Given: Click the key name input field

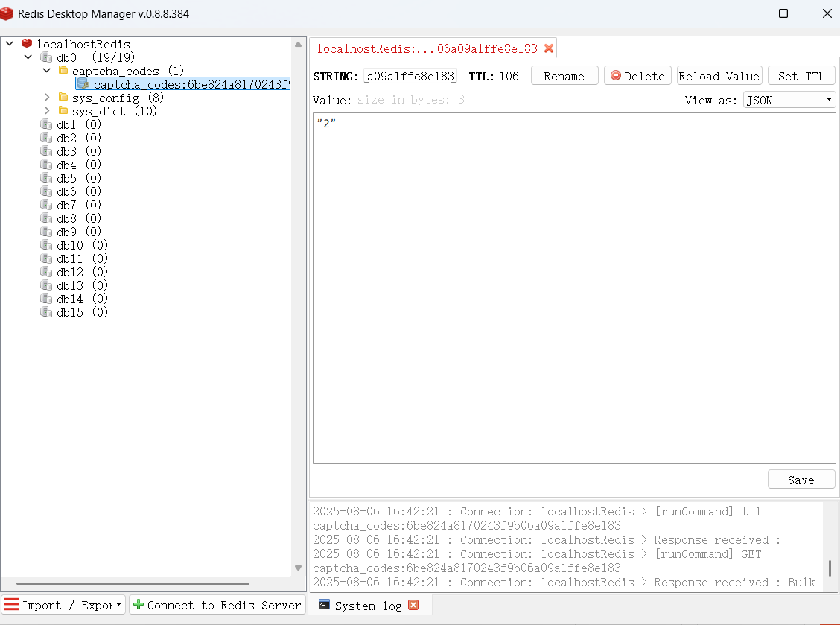Looking at the screenshot, I should [410, 76].
